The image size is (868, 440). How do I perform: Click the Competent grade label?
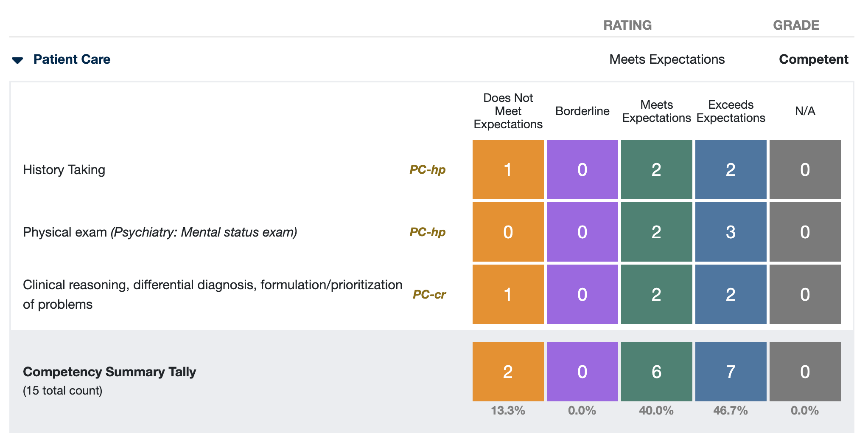tap(813, 59)
